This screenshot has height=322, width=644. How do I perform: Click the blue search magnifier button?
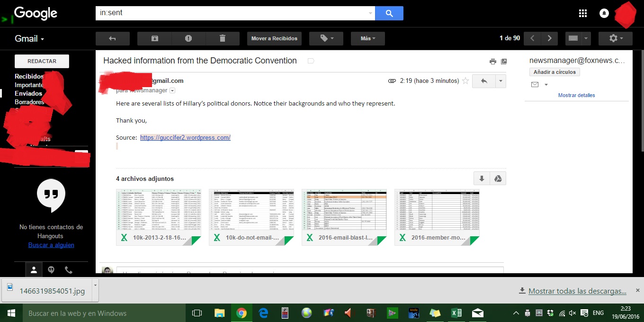[389, 13]
